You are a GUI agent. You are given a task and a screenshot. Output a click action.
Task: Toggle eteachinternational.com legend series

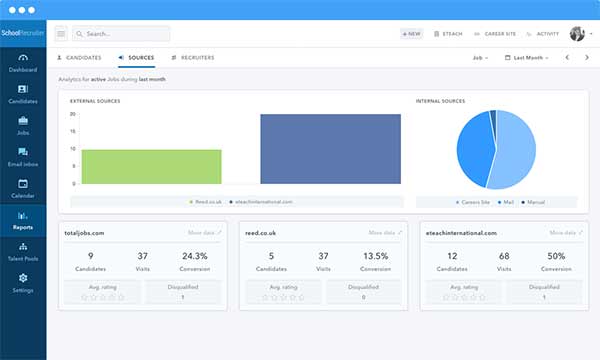(261, 202)
